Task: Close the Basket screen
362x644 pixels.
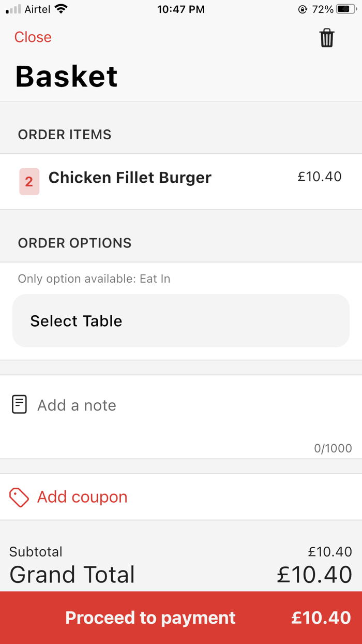Action: pos(33,37)
